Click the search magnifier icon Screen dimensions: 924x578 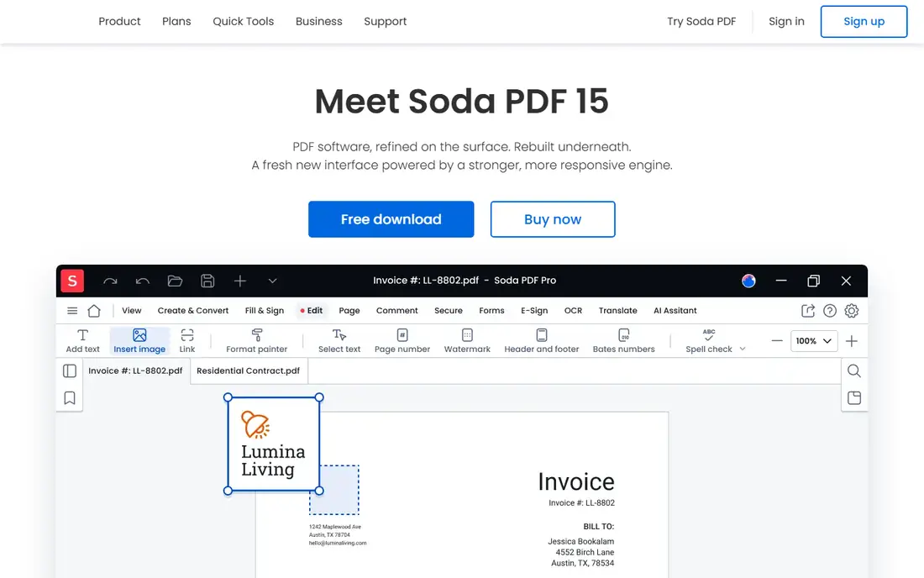click(x=854, y=370)
